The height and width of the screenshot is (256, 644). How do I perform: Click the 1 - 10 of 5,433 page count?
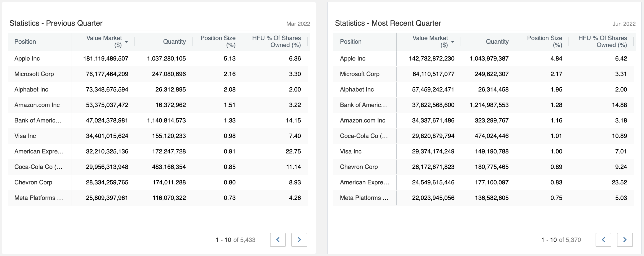[235, 240]
